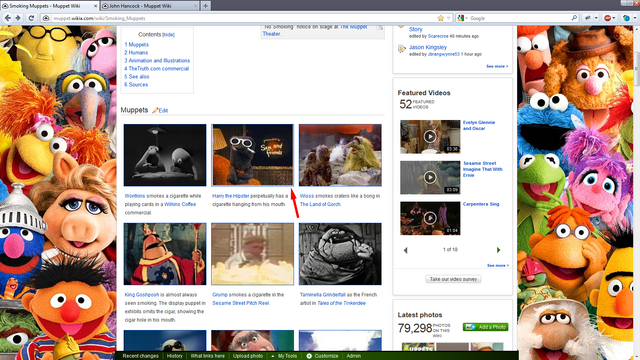This screenshot has height=360, width=640.
Task: Select the Smoking Muppets - Muppet Wiki tab
Action: (x=49, y=6)
